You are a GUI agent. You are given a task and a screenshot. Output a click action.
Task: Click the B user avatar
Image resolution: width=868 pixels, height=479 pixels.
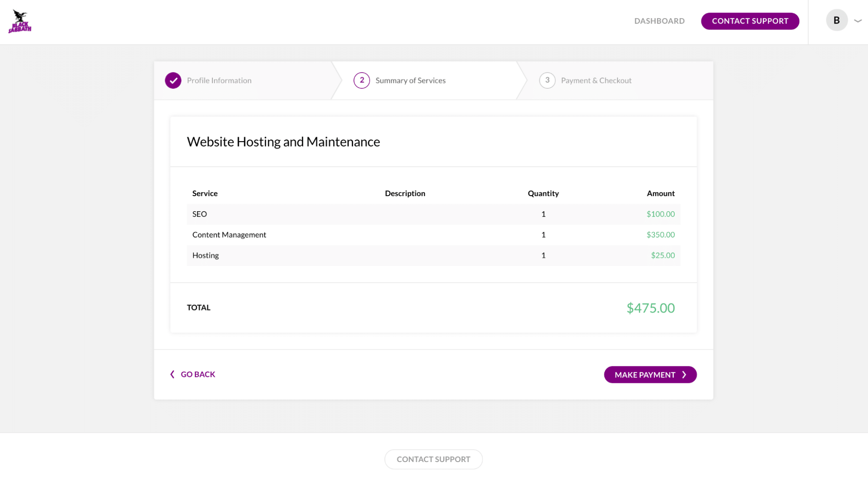point(836,20)
